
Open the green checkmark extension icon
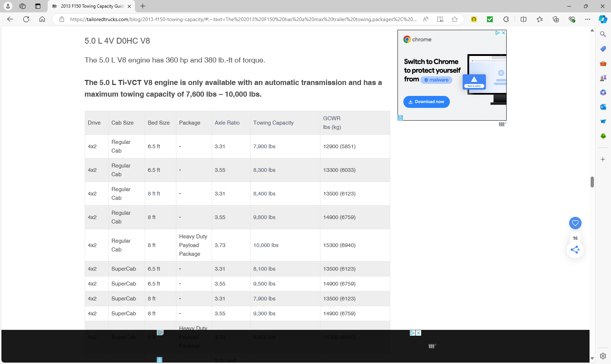click(x=490, y=19)
